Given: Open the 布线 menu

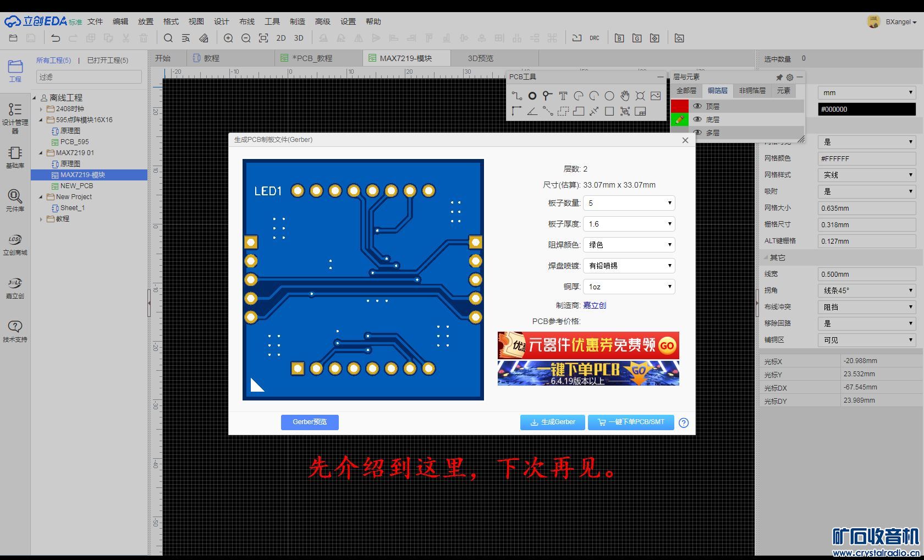Looking at the screenshot, I should tap(247, 21).
